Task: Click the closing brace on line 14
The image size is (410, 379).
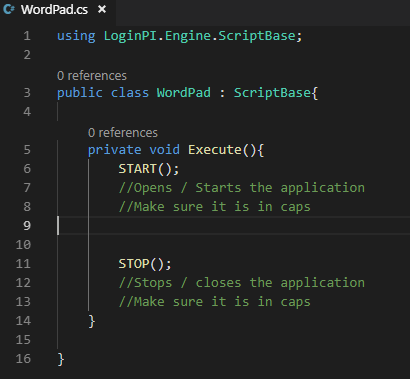Action: coord(92,321)
